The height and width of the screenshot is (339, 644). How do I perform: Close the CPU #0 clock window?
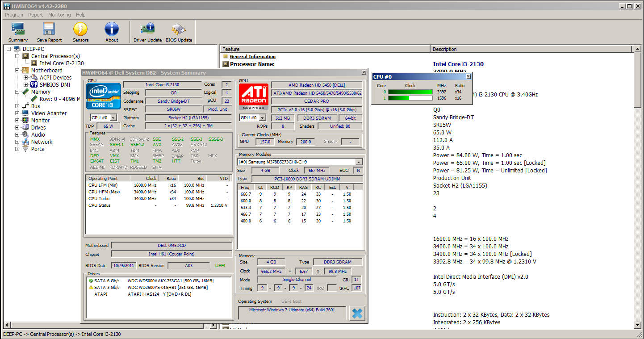coord(468,77)
